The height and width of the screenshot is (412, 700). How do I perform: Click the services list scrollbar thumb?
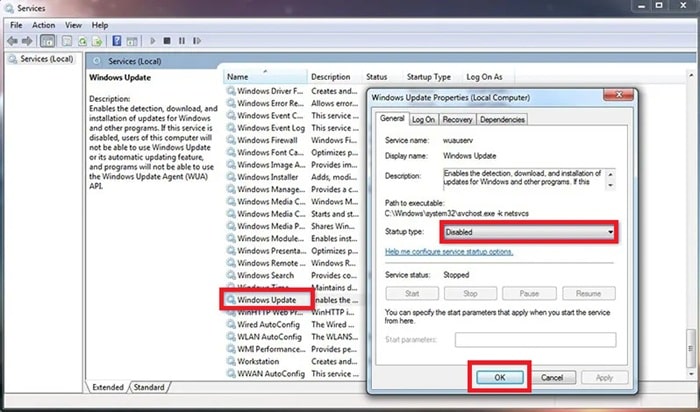tap(691, 347)
